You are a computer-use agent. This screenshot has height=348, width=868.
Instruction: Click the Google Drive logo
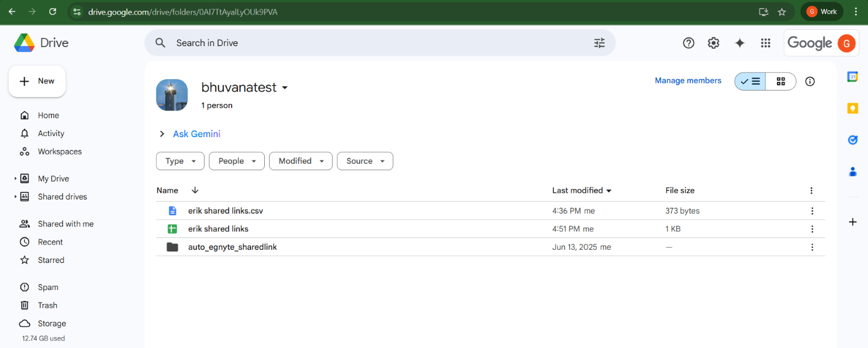click(x=24, y=43)
